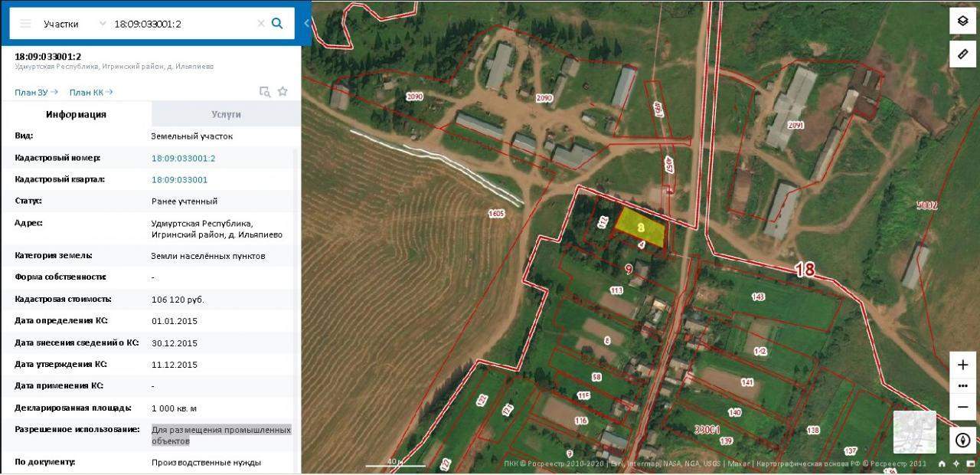Open the План ЗУ link

pyautogui.click(x=36, y=92)
